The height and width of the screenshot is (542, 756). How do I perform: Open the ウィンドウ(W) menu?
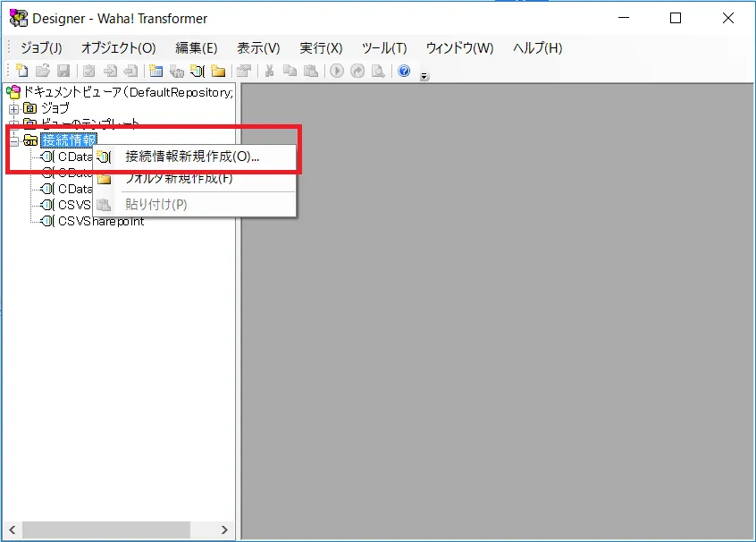[459, 48]
